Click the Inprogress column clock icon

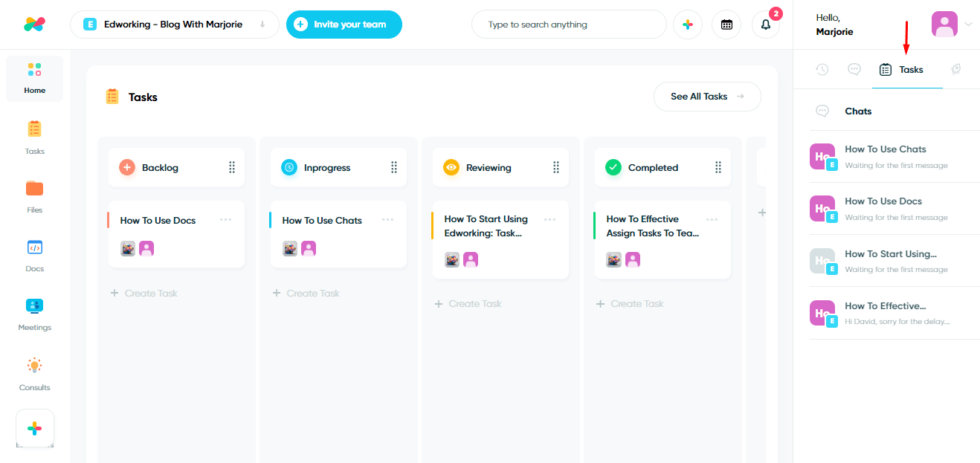click(289, 167)
